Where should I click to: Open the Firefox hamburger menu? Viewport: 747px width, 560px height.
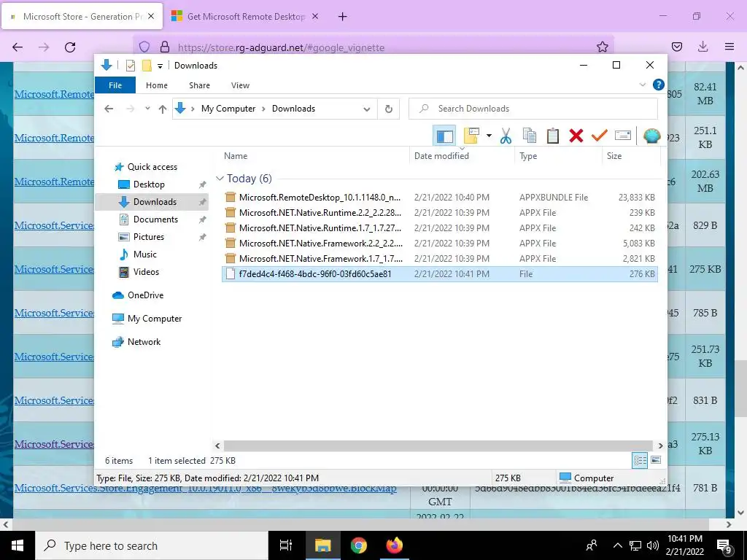coord(729,47)
